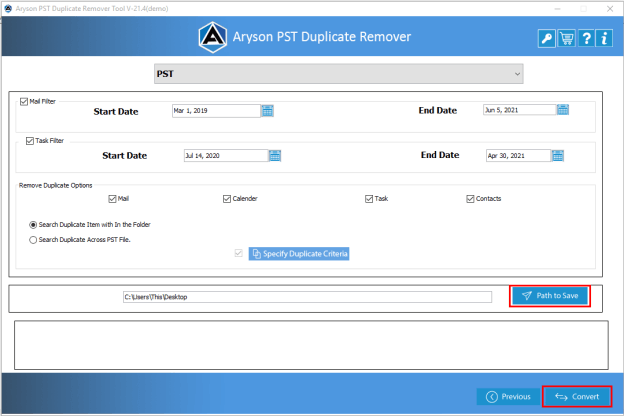This screenshot has width=624, height=416.
Task: Open Task Filter start date calendar
Action: tap(275, 156)
